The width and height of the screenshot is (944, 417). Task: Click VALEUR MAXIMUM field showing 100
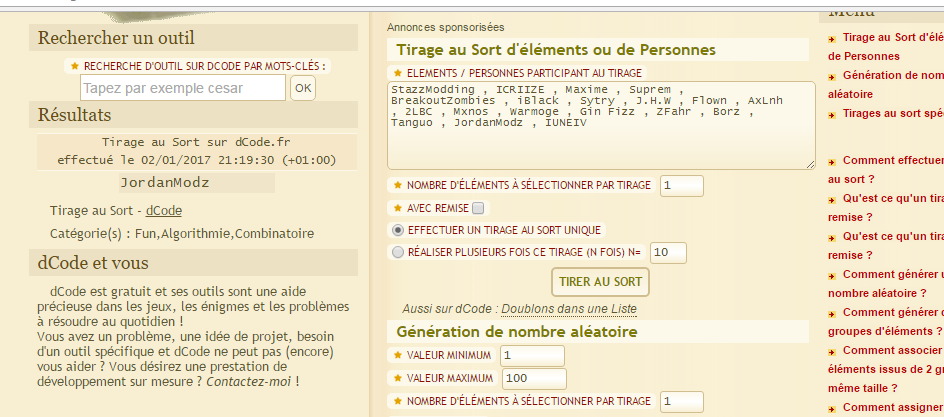pyautogui.click(x=534, y=378)
